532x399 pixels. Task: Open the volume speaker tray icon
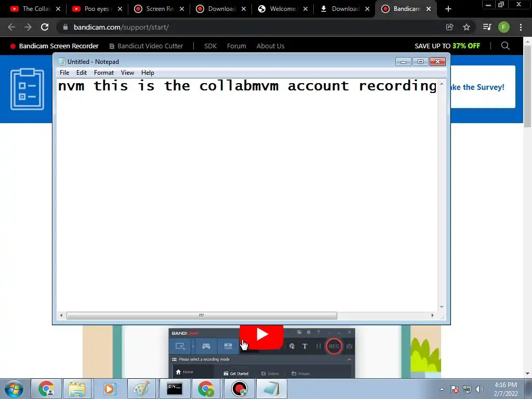(480, 389)
